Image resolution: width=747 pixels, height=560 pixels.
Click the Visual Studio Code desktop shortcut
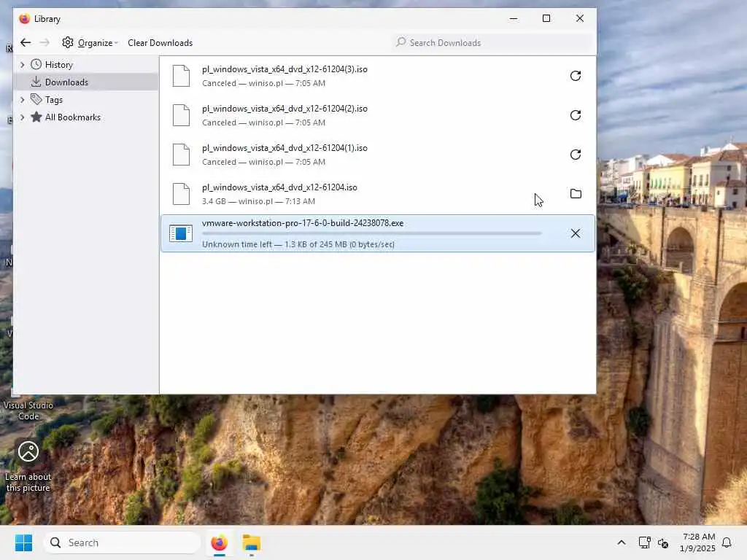(x=28, y=411)
